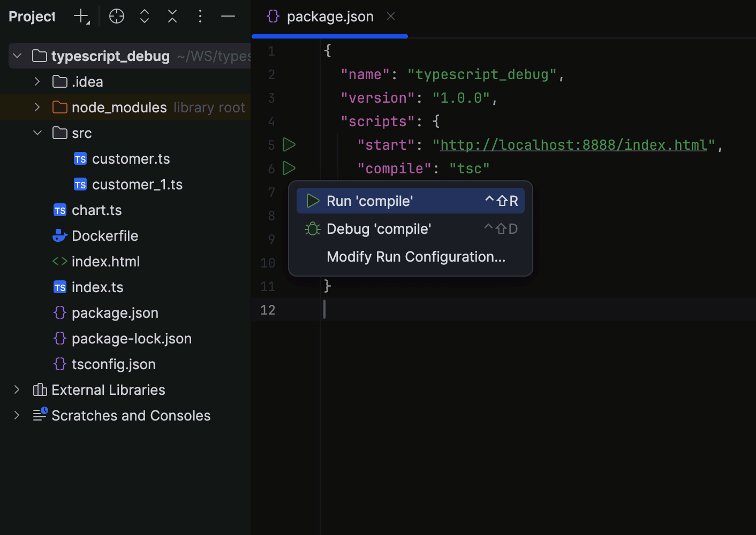Click the "typescript_debug" name value
This screenshot has width=756, height=535.
pos(482,74)
